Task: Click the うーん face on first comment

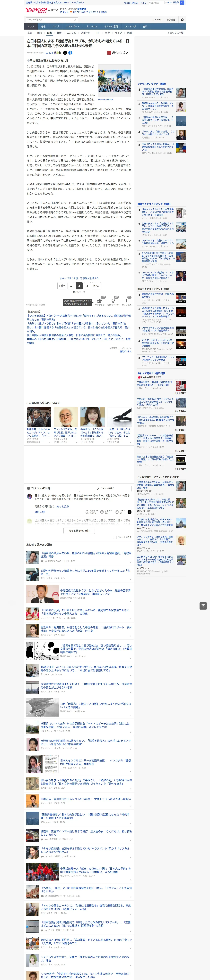Action: pyautogui.click(x=120, y=512)
